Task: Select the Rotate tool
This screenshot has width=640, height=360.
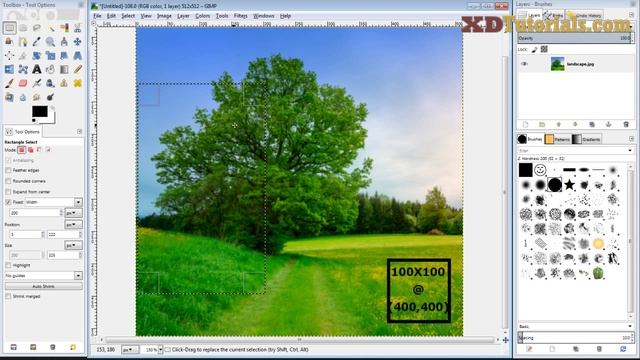Action: tap(37, 56)
